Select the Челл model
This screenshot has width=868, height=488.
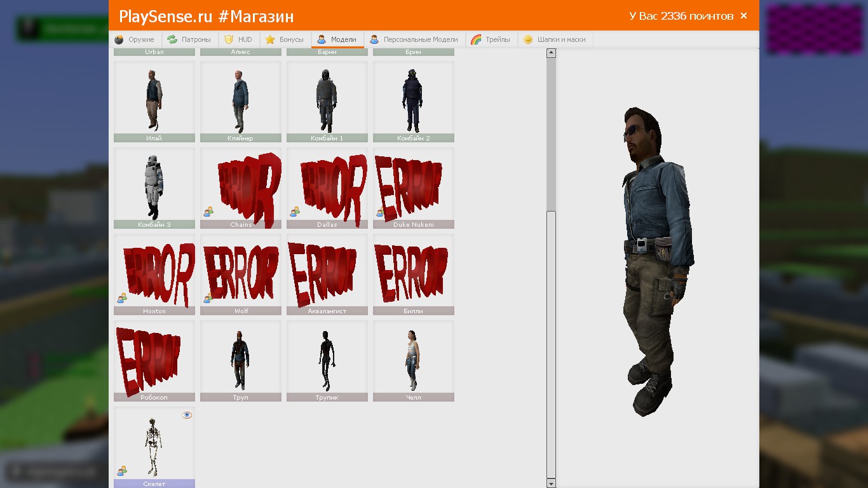point(414,361)
